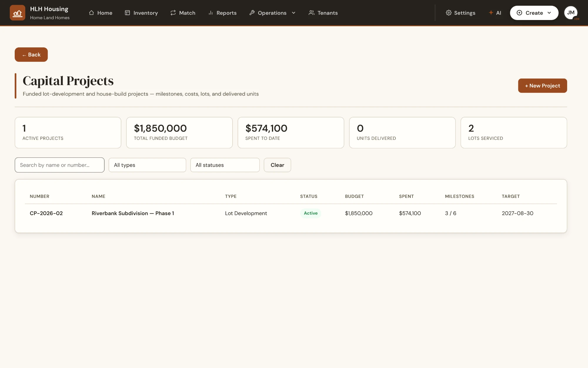Click the Home house icon
Viewport: 588px width, 368px height.
pos(91,13)
